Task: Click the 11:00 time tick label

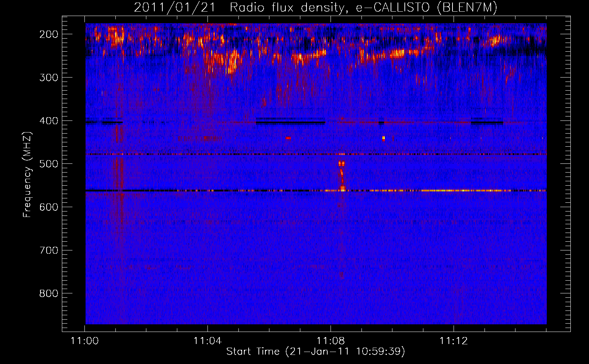Action: pyautogui.click(x=85, y=341)
